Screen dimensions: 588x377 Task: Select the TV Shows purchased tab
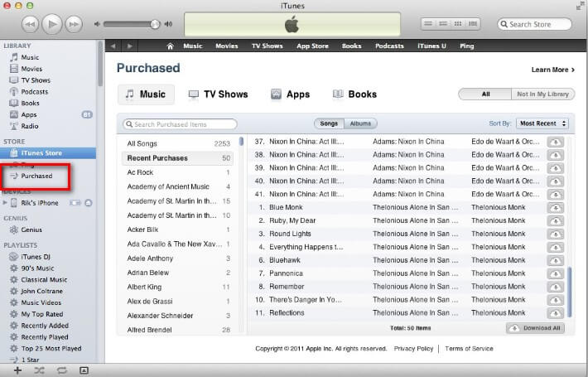tap(219, 94)
